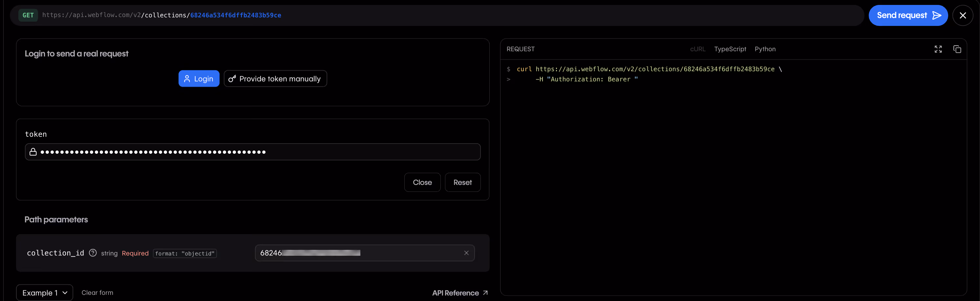980x301 pixels.
Task: Open the collection_id help question-mark icon
Action: click(x=93, y=253)
